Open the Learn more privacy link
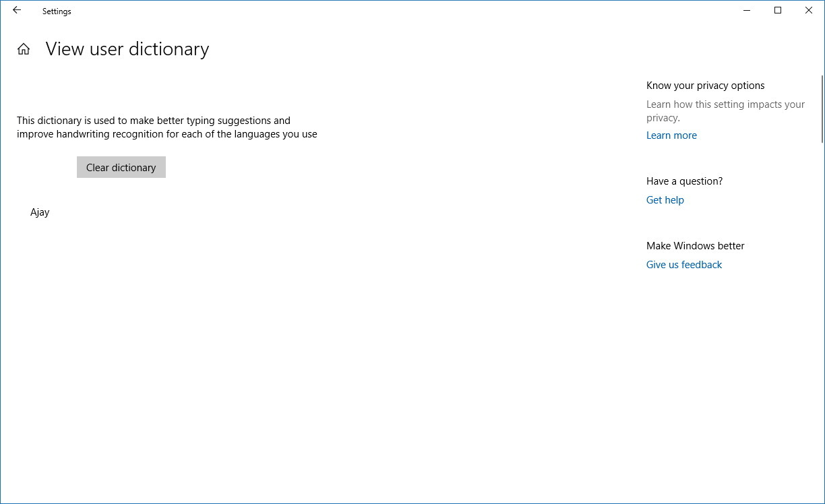This screenshot has height=504, width=825. pos(671,135)
